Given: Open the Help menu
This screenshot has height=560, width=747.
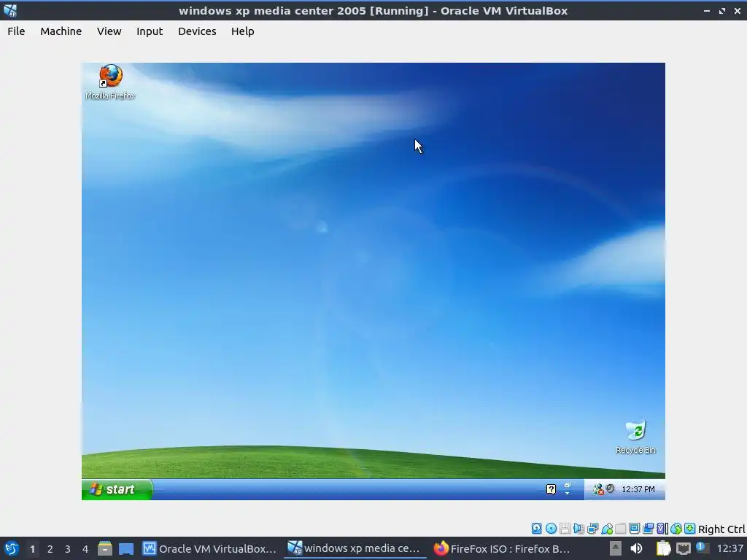Looking at the screenshot, I should (242, 31).
